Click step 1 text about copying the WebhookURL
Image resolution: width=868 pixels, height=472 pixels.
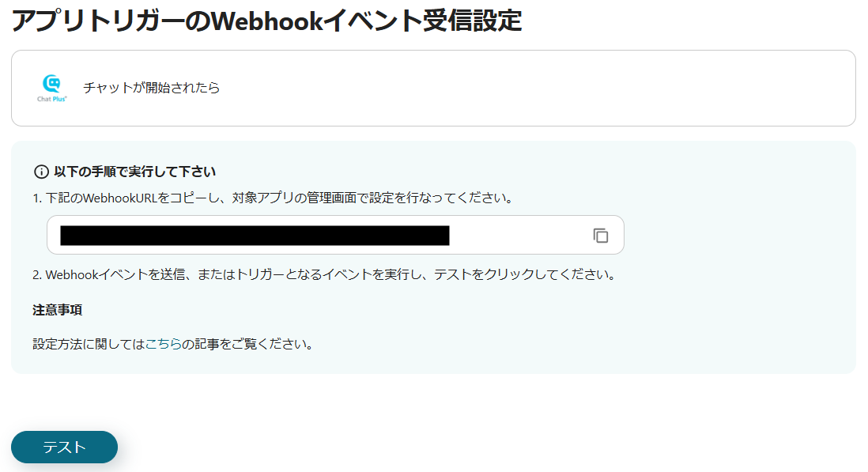274,198
